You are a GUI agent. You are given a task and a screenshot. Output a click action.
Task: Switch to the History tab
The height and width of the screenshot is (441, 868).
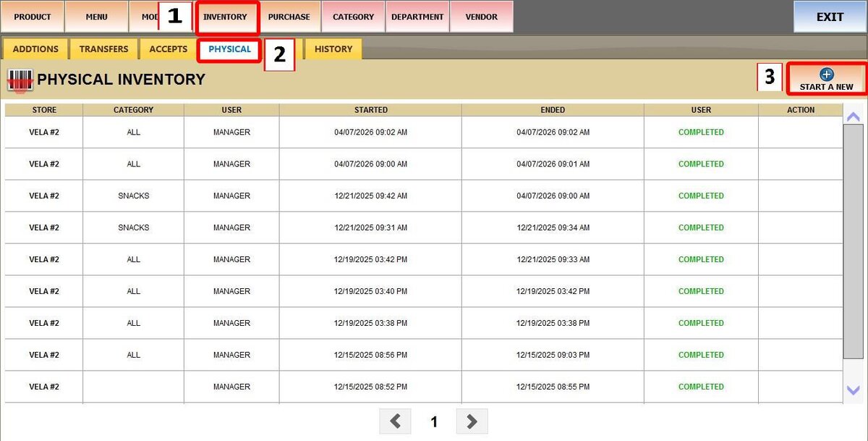point(333,49)
